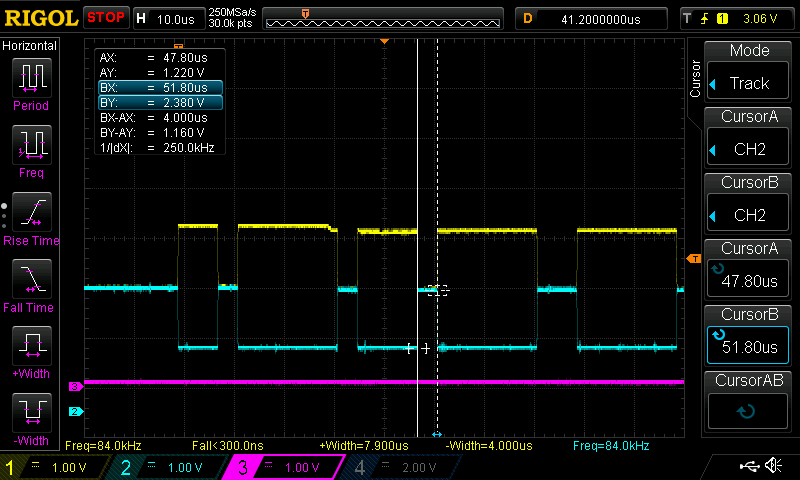Click the channel 3 ground marker
This screenshot has height=480, width=800.
click(76, 387)
